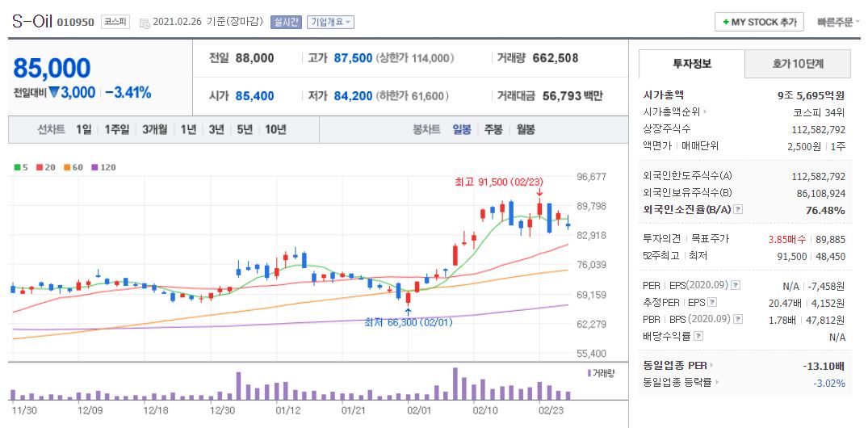Screen dimensions: 868x428
Task: Click the help icon next to 외국인소진율(B/A)
Action: coord(738,210)
